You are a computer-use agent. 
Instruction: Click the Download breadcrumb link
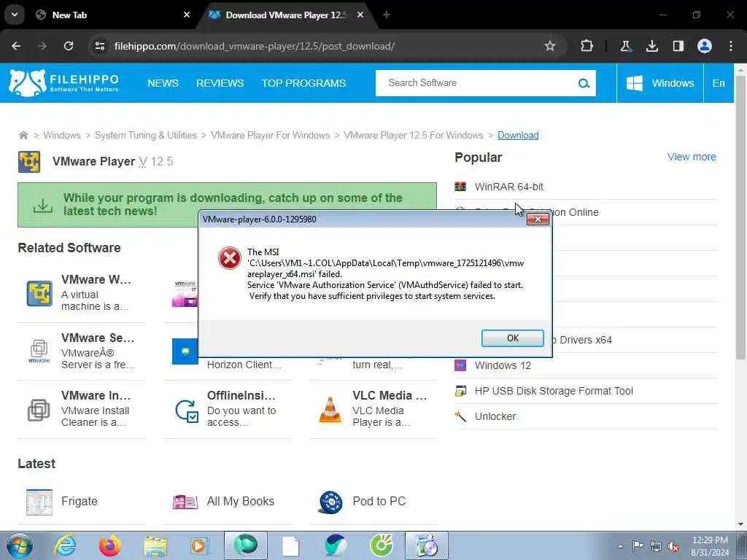(x=518, y=135)
